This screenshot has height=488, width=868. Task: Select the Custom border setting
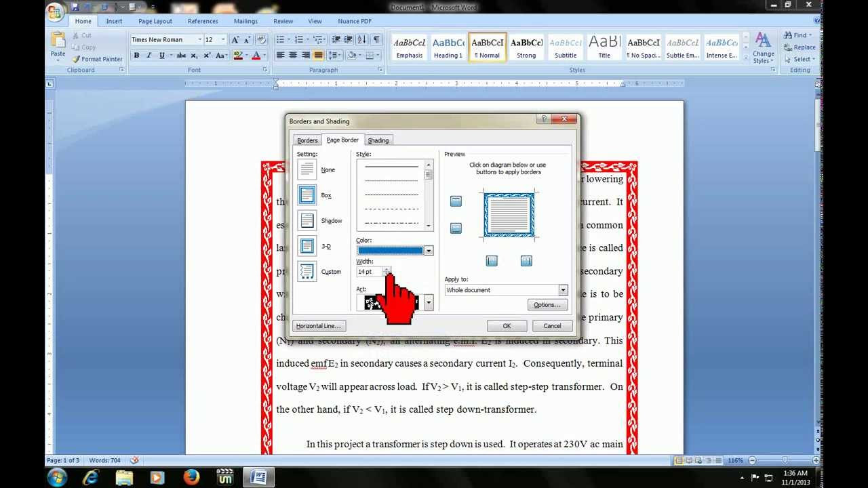click(307, 272)
